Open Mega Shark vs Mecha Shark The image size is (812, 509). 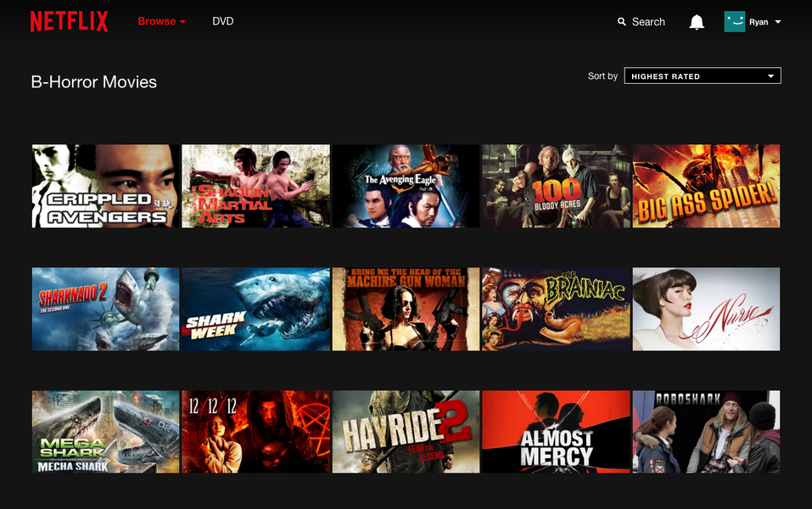coord(104,431)
